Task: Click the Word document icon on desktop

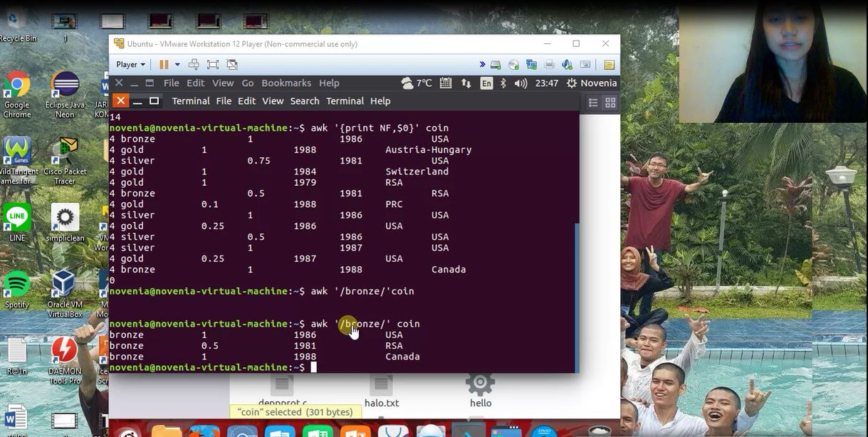Action: click(16, 419)
